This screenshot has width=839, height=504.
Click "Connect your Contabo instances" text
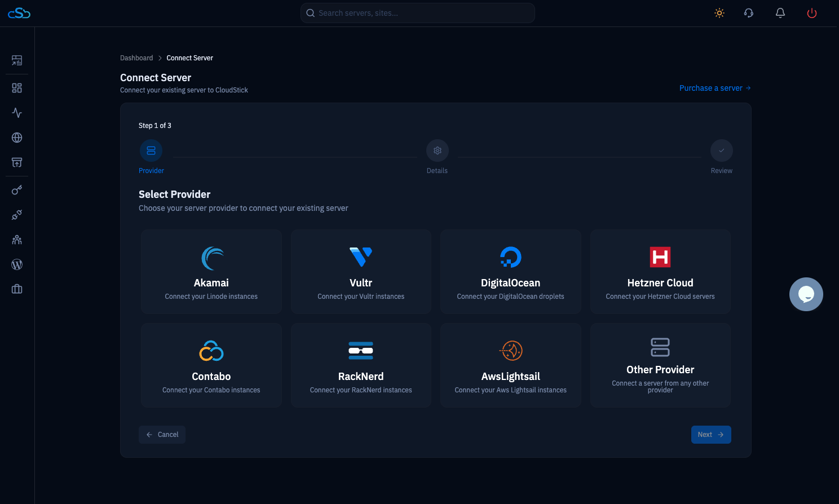point(211,390)
